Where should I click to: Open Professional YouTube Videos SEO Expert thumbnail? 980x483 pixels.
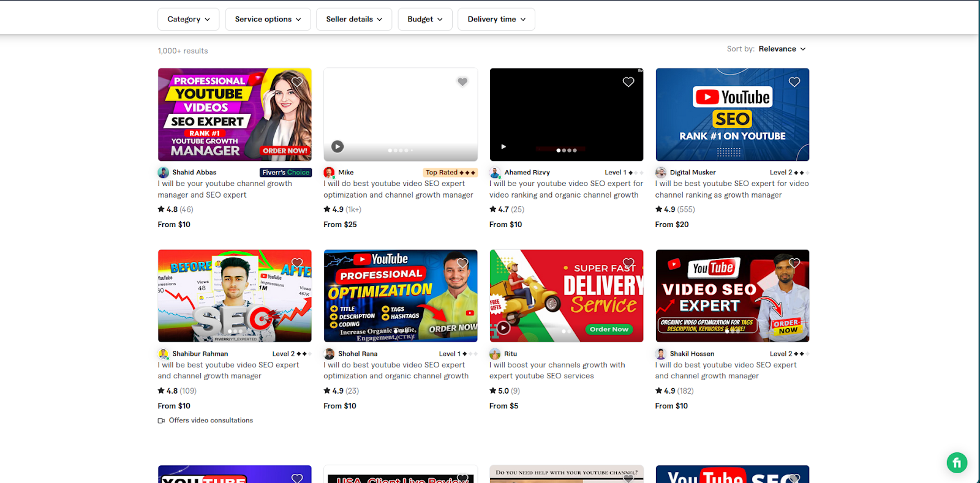pos(235,114)
